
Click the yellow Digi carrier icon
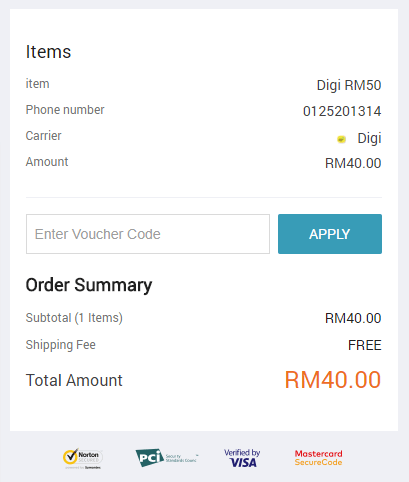point(341,139)
